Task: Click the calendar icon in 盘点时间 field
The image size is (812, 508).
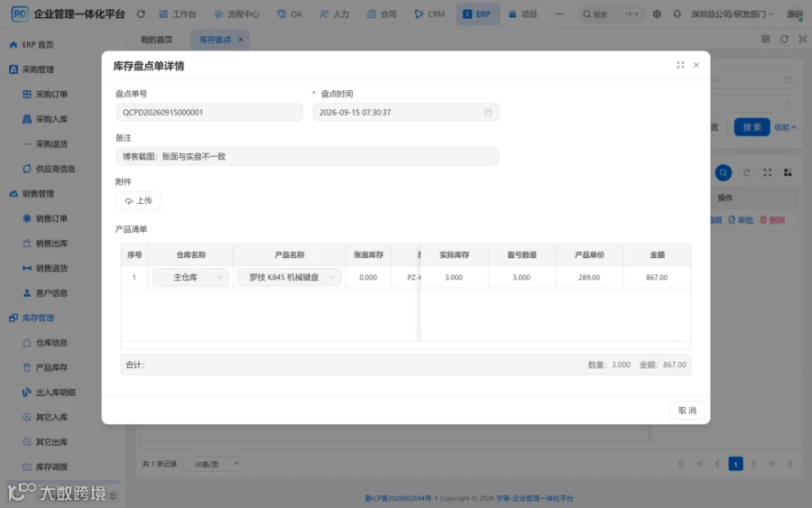Action: (488, 113)
